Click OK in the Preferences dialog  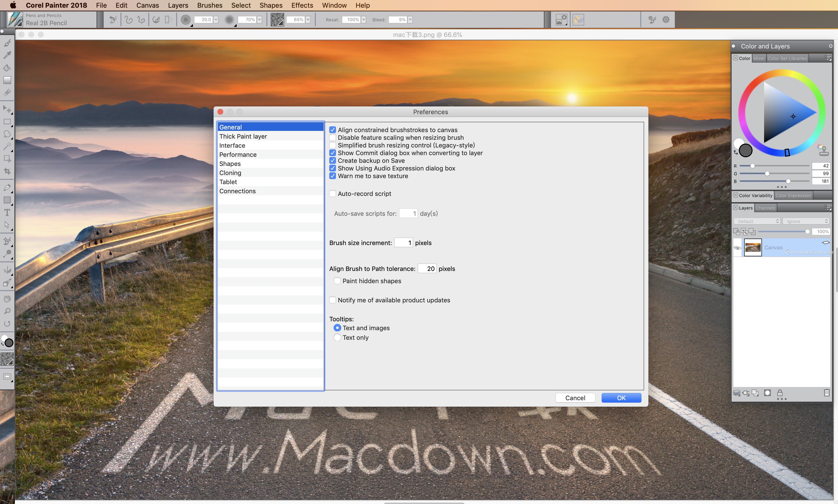click(x=621, y=398)
